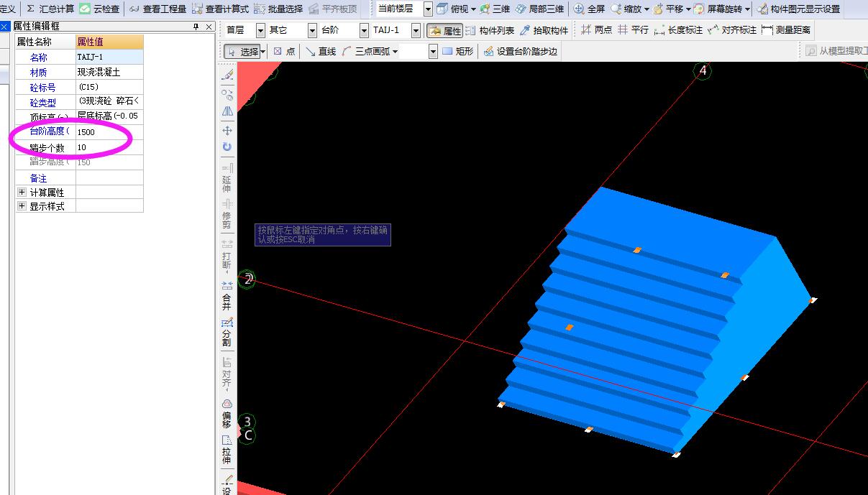Image resolution: width=868 pixels, height=495 pixels.
Task: Select the 点 point drawing tool
Action: (x=285, y=52)
